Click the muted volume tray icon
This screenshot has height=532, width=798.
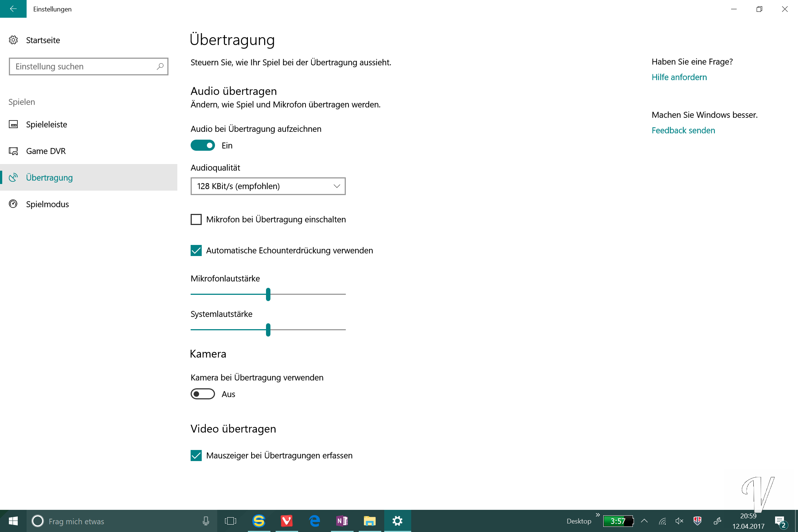tap(679, 521)
